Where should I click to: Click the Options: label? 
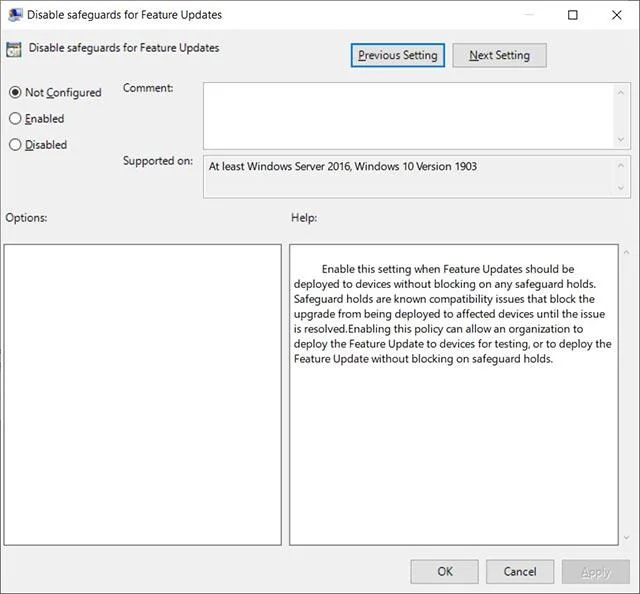pyautogui.click(x=26, y=218)
